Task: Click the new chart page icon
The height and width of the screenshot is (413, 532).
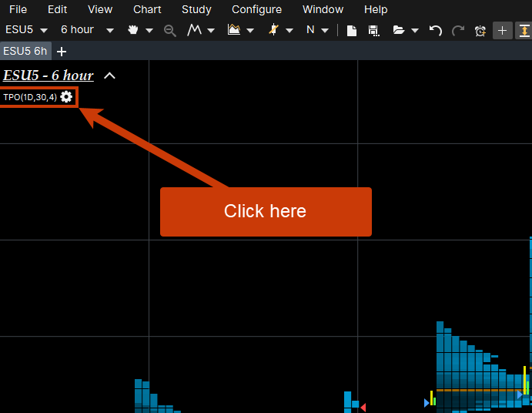Action: [x=351, y=30]
